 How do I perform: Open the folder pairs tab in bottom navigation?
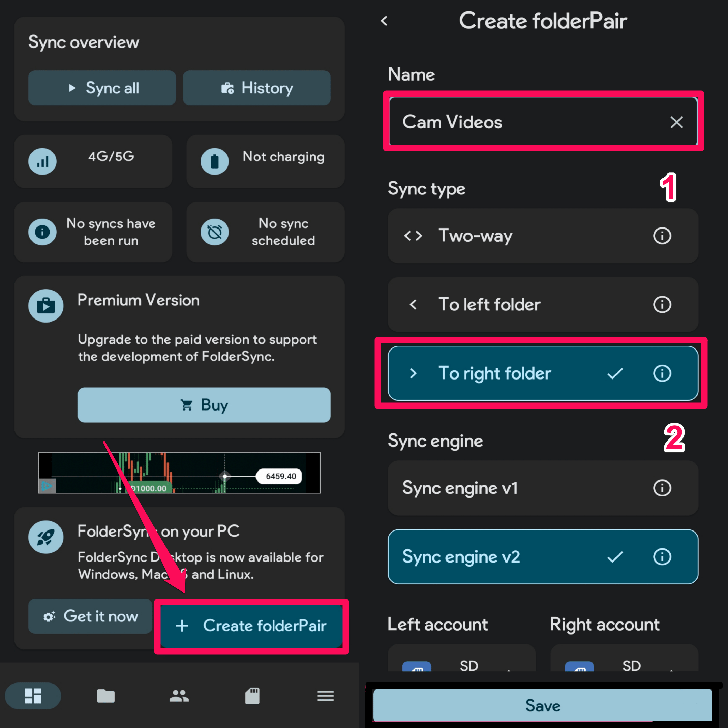106,696
